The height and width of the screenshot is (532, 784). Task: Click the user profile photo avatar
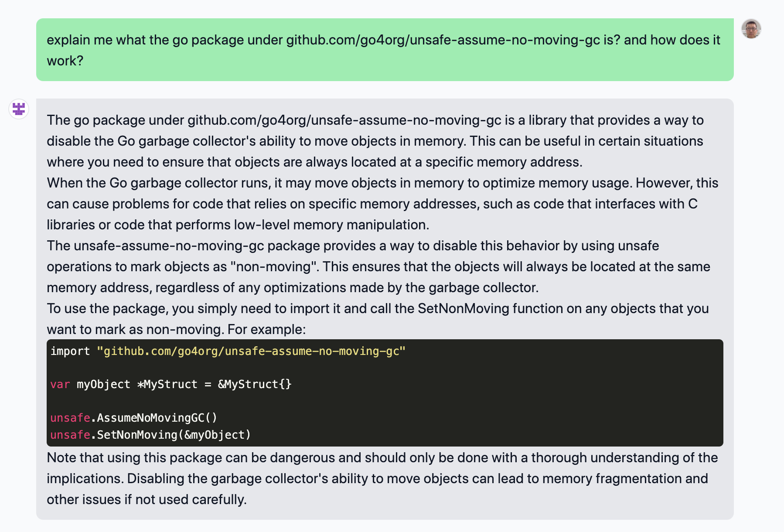751,29
